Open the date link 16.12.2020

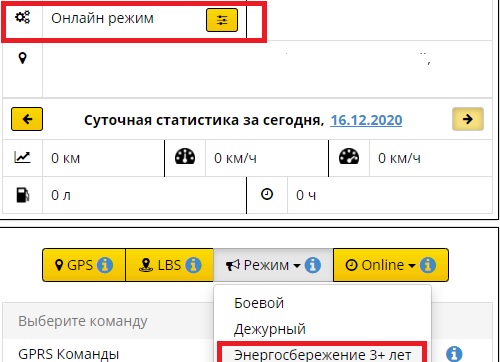[x=366, y=120]
